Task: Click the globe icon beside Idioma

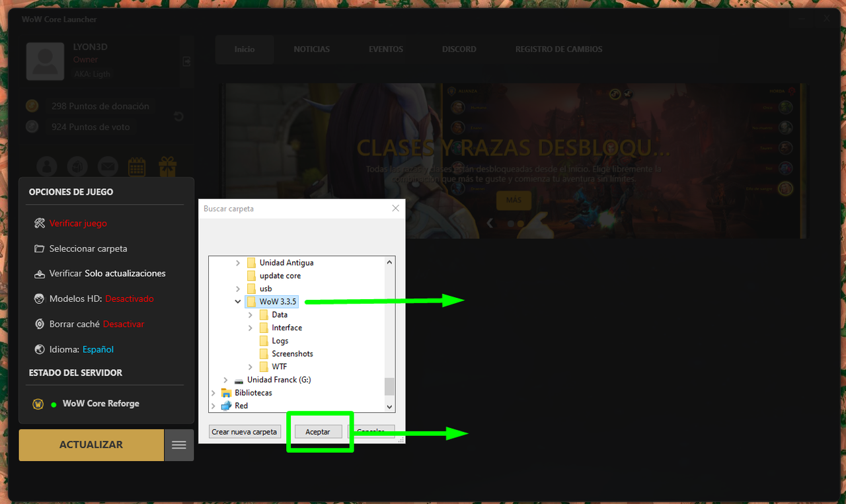Action: [39, 349]
